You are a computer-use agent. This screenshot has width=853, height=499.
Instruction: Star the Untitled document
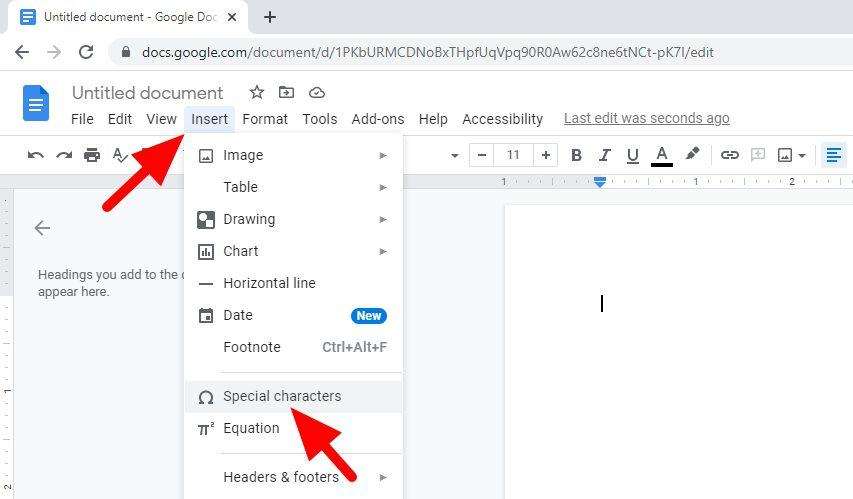coord(257,93)
